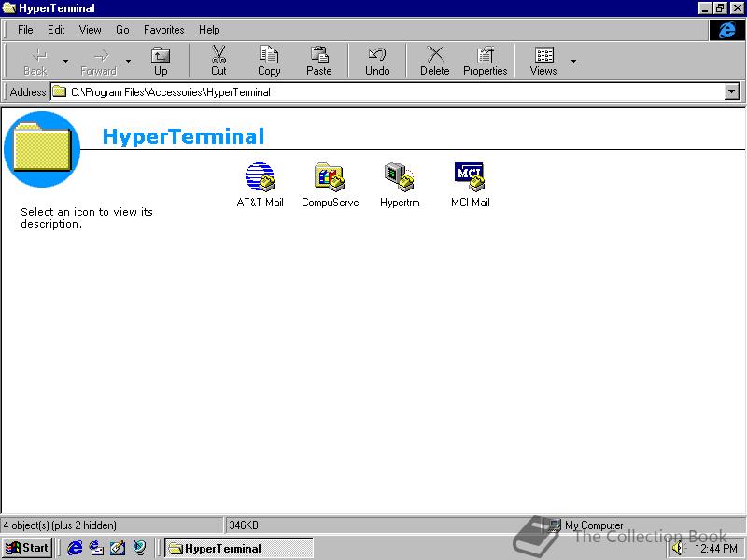Click the Address label
The width and height of the screenshot is (747, 560).
(x=28, y=91)
